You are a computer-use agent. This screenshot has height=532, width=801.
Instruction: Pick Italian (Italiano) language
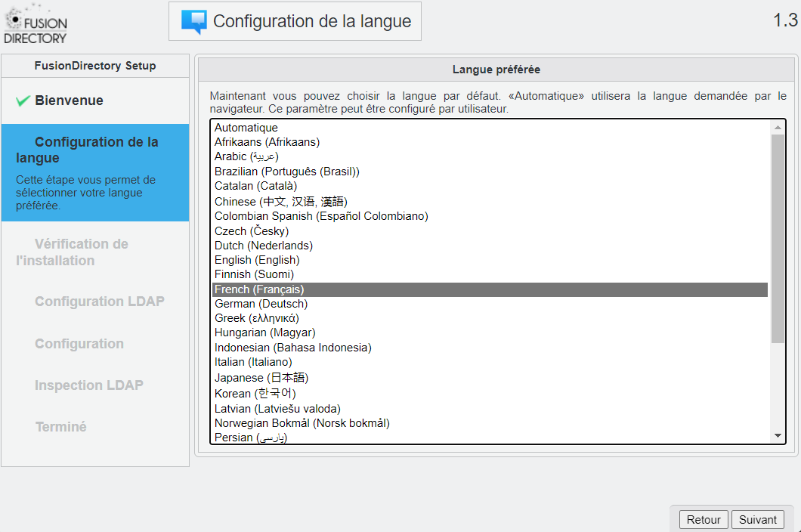[490, 362]
